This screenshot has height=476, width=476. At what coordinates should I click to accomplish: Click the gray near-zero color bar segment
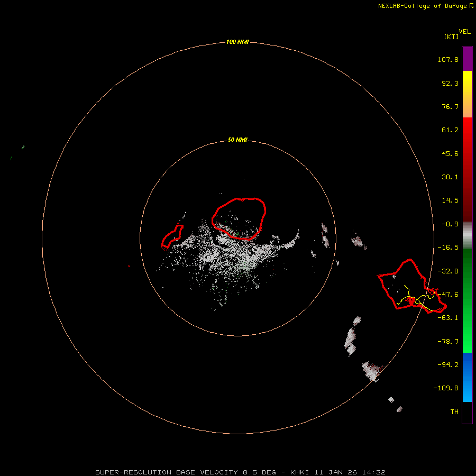tap(467, 235)
